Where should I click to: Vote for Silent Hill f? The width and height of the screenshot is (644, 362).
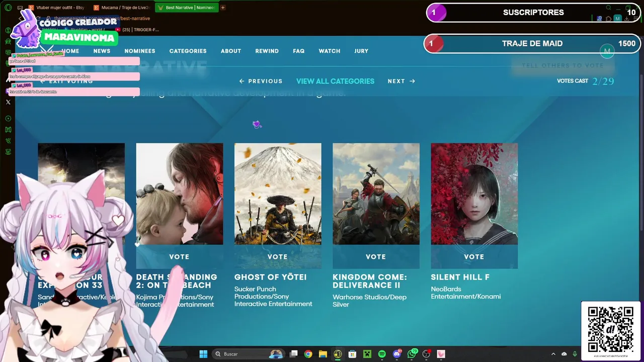click(x=474, y=256)
